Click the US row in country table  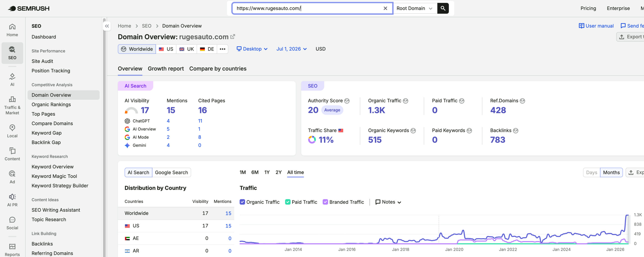point(176,226)
